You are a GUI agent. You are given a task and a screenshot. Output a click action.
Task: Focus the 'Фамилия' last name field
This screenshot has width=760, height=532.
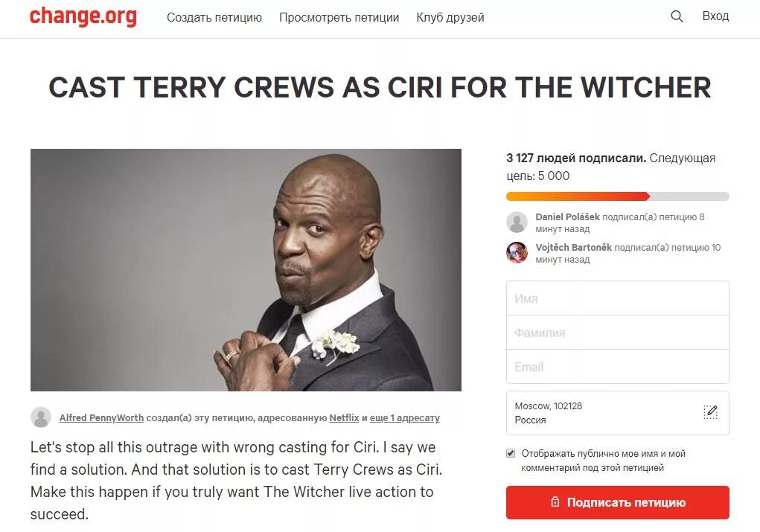pos(618,333)
